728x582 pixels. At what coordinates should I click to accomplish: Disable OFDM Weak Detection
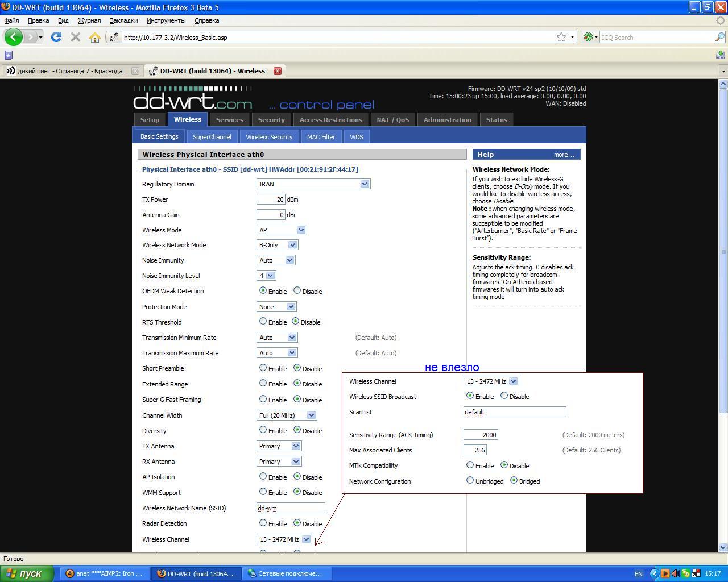click(297, 290)
